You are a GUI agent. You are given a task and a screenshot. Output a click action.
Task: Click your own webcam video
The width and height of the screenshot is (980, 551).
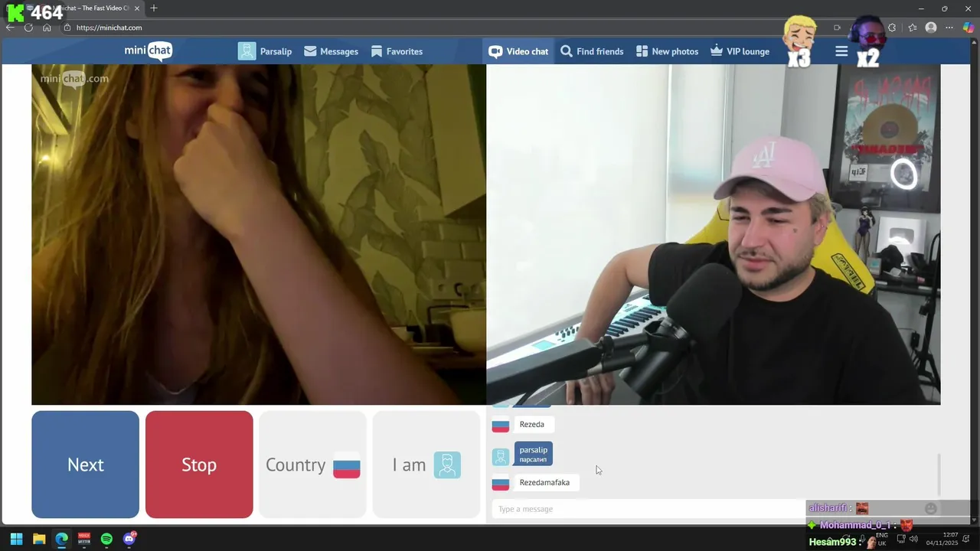pos(714,234)
